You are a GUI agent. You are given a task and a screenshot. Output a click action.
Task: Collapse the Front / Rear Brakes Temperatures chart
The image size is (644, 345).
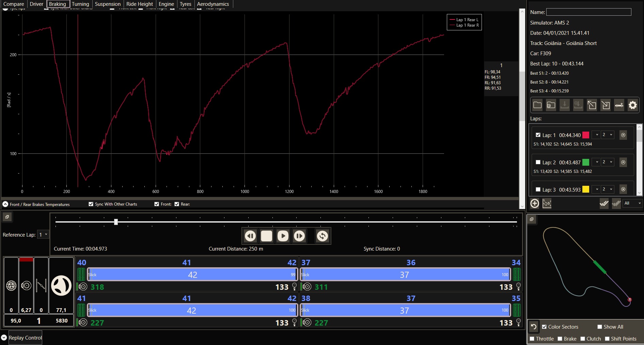coord(5,204)
